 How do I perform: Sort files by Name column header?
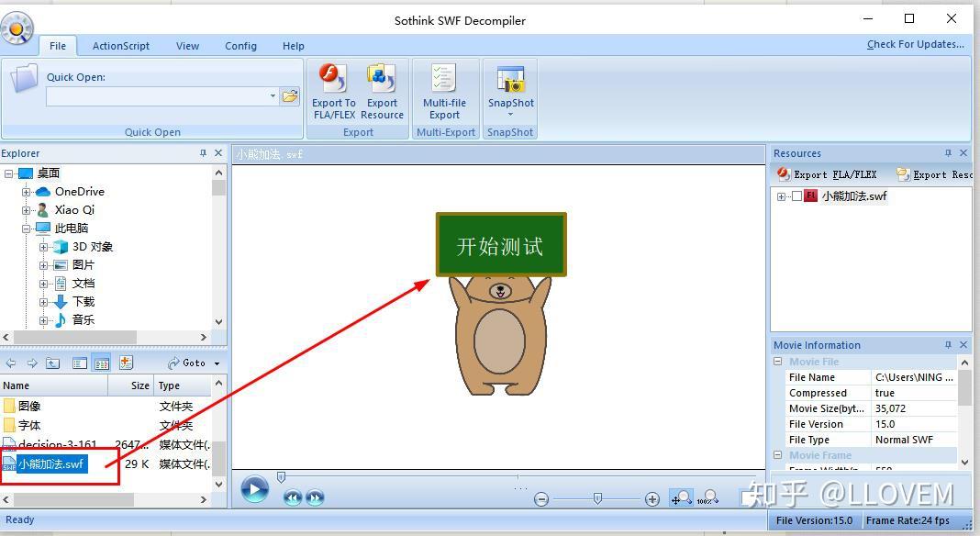click(x=54, y=385)
